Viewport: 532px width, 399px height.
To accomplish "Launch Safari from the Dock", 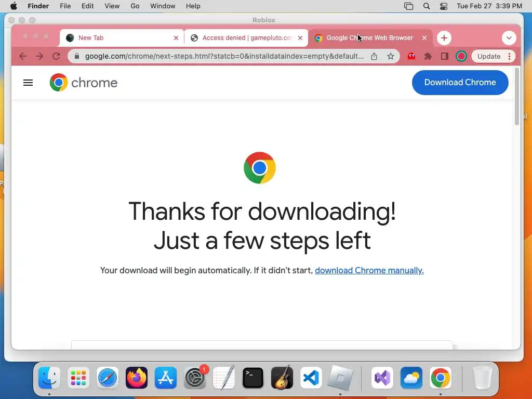I will click(x=108, y=378).
